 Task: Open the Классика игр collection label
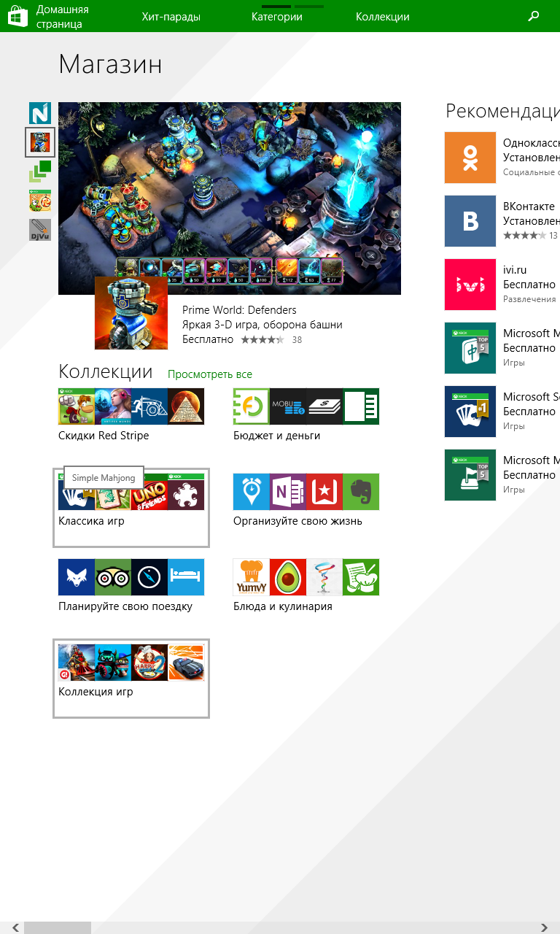coord(91,521)
